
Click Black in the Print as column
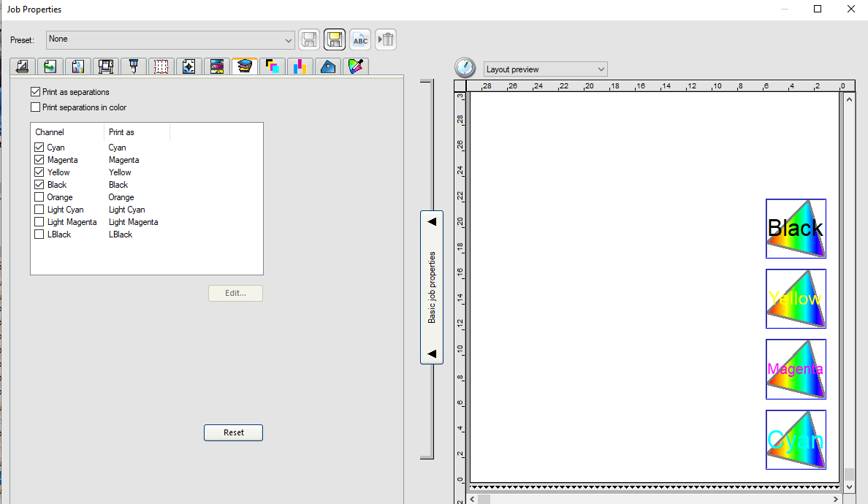(118, 185)
